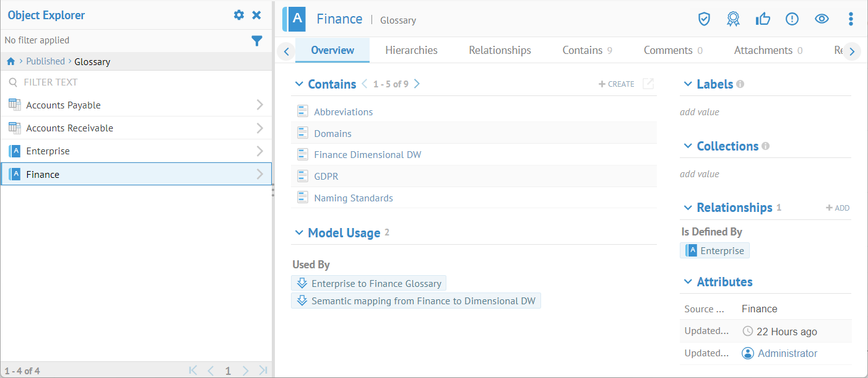The image size is (868, 378).
Task: Add a relationship with Add button
Action: coord(838,208)
